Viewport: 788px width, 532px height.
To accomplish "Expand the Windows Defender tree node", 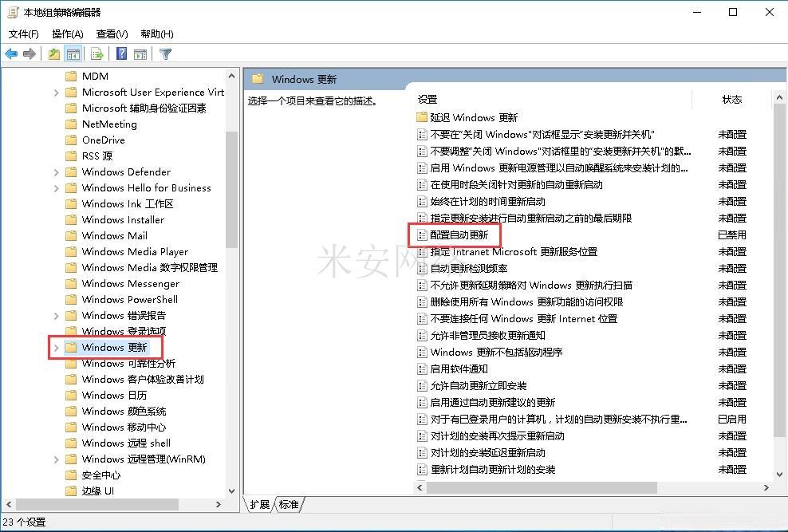I will point(57,172).
